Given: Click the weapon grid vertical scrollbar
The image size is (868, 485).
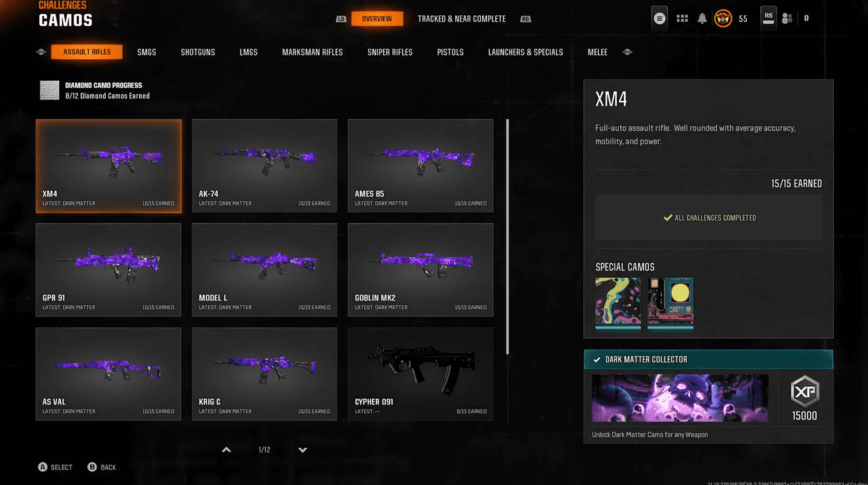Looking at the screenshot, I should (507, 236).
